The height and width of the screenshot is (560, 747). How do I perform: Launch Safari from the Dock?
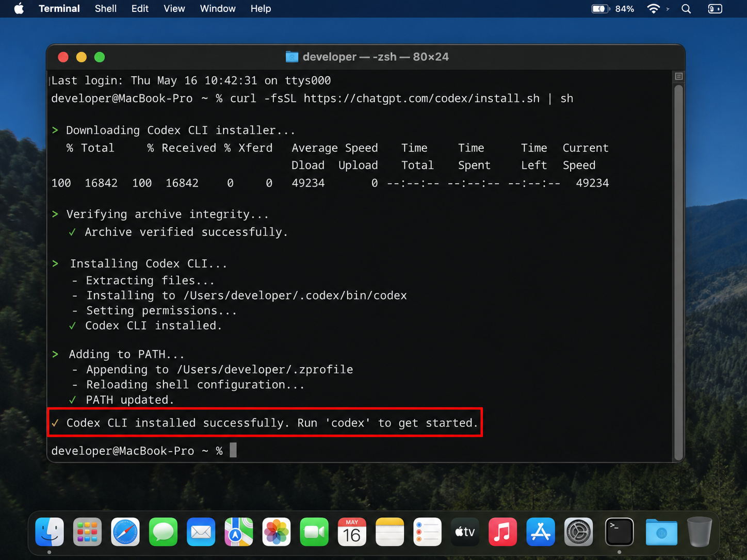click(125, 532)
